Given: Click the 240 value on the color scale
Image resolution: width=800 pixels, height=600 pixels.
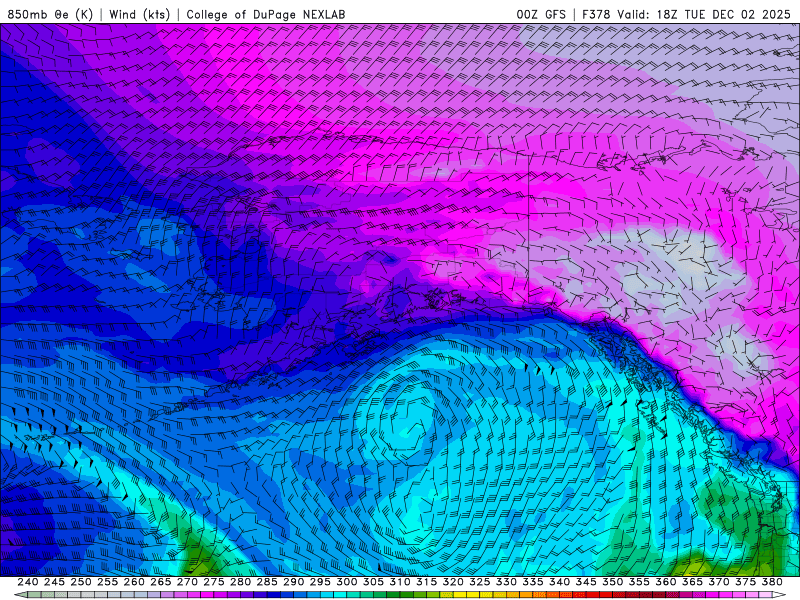Looking at the screenshot, I should pyautogui.click(x=28, y=582).
